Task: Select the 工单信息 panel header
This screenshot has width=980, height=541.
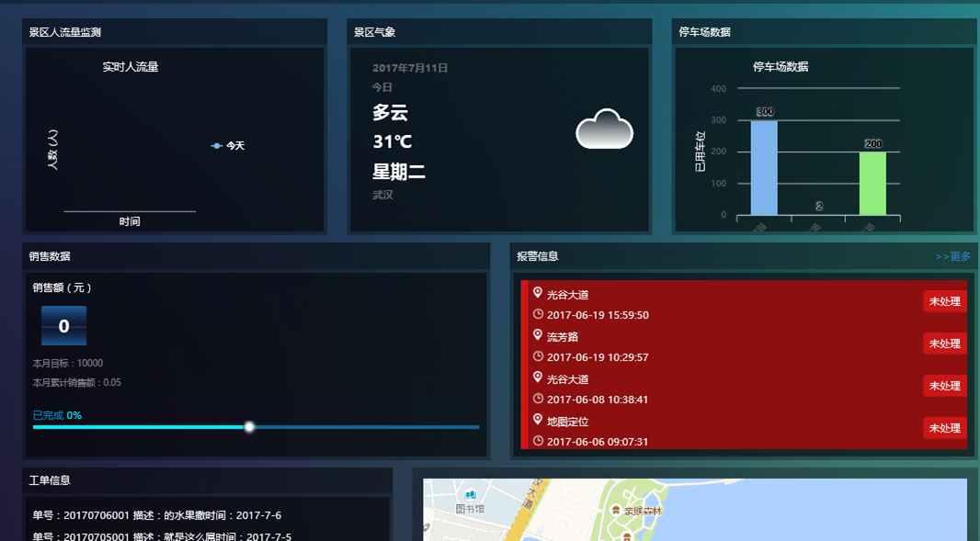Action: tap(208, 480)
